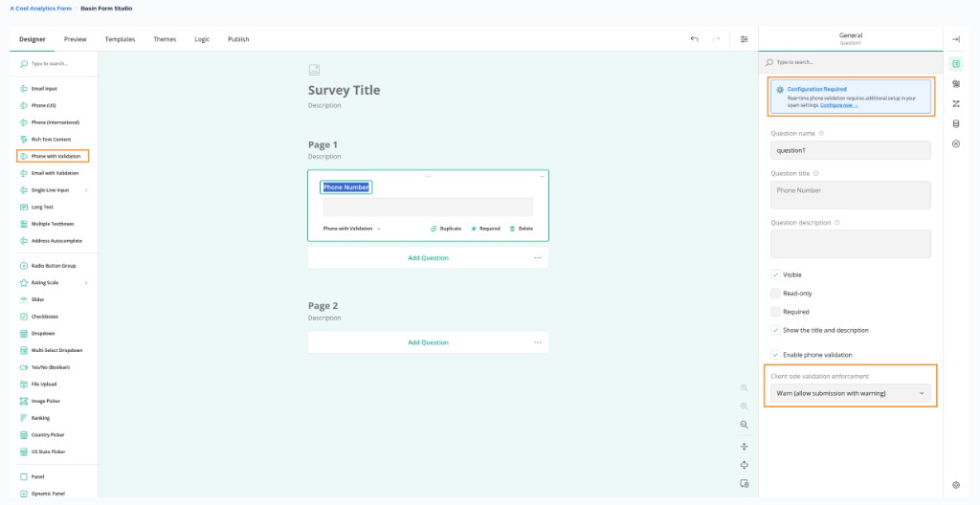Click Configure now link
This screenshot has height=505, width=980.
[x=838, y=105]
